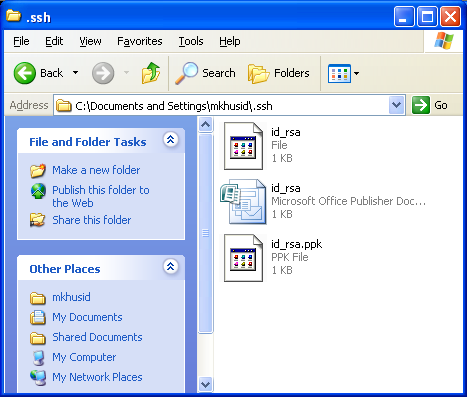Viewport: 467px width, 397px height.
Task: Go up one folder level icon
Action: click(x=151, y=73)
